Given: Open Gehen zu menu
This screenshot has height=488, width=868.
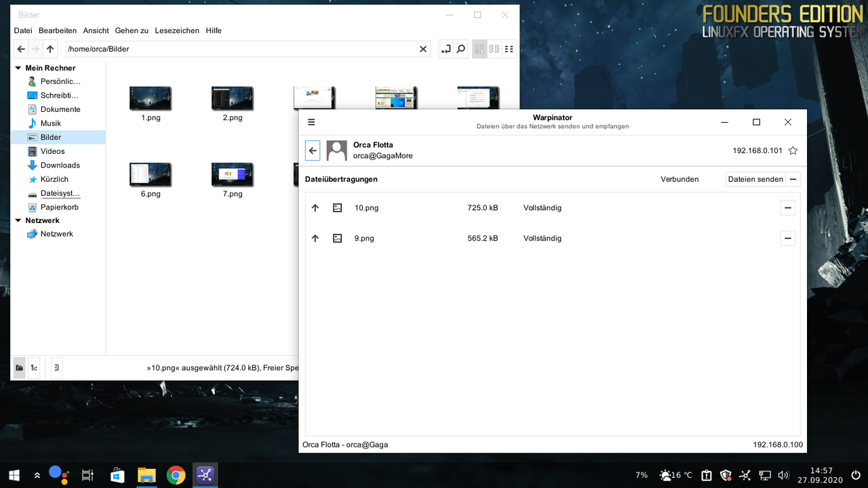Looking at the screenshot, I should click(132, 30).
